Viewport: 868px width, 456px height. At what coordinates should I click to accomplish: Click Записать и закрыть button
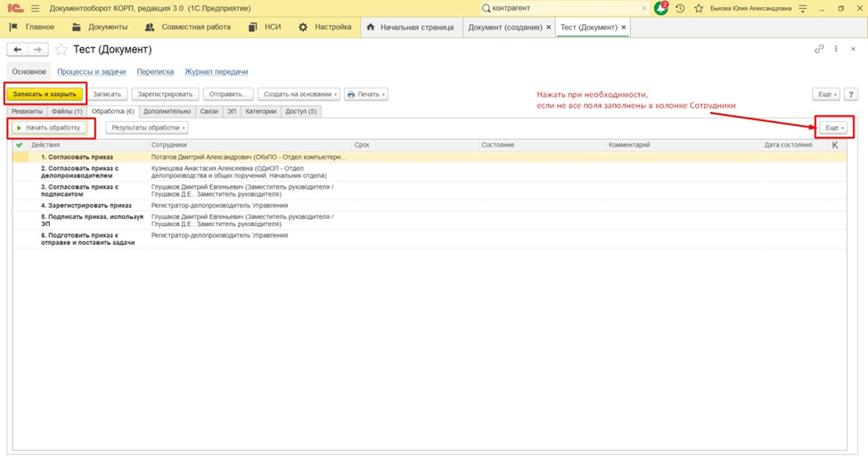45,94
